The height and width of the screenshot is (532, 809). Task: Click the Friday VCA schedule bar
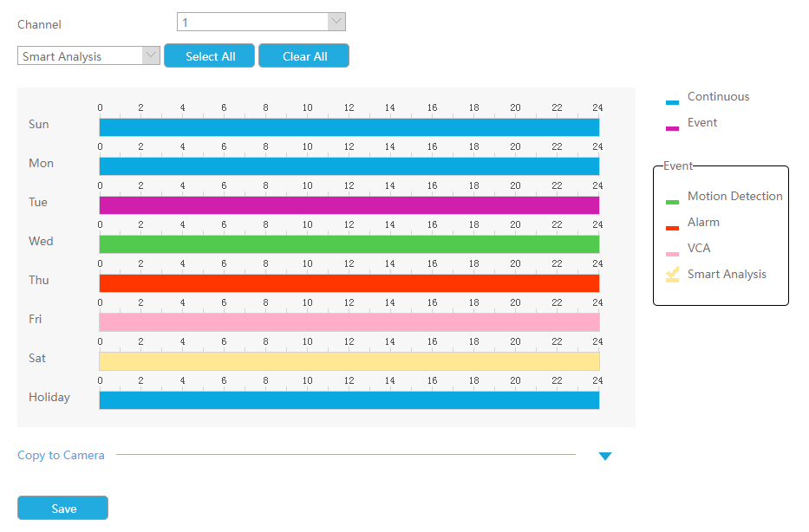[x=349, y=322]
